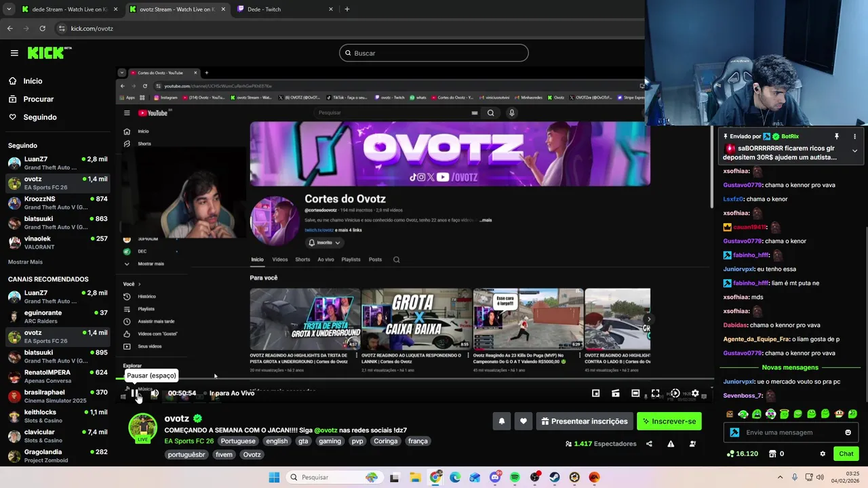The width and height of the screenshot is (868, 488).
Task: Open the Windows Start menu
Action: click(x=274, y=477)
